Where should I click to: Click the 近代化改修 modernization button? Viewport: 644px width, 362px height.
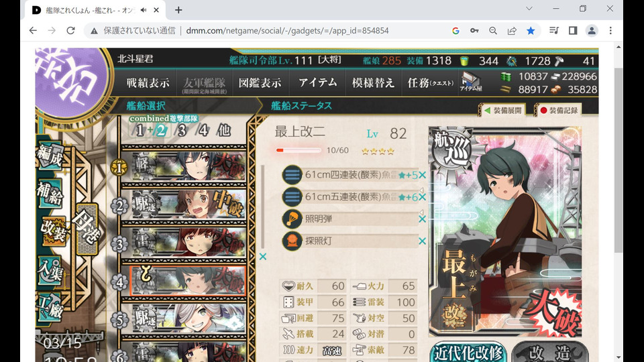468,352
